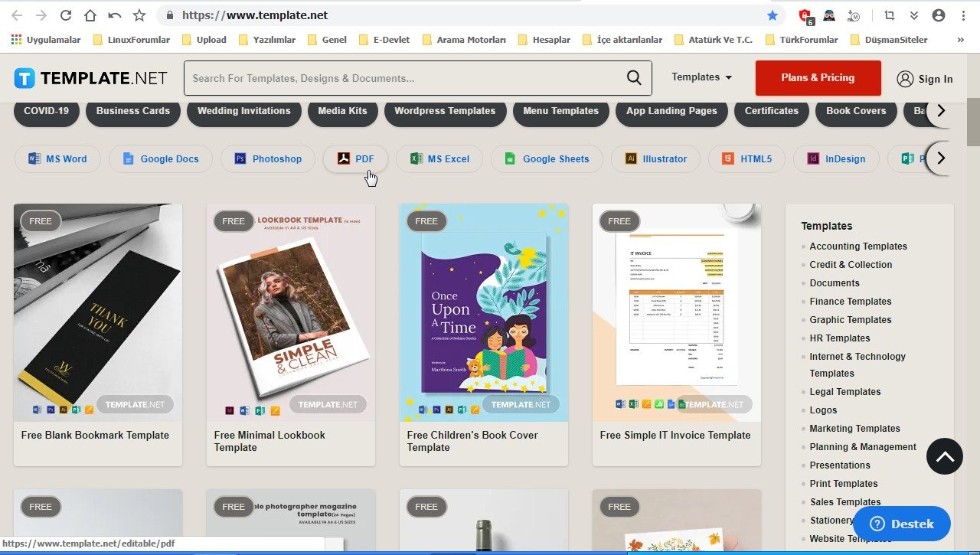Open the red shield extension icon
The width and height of the screenshot is (980, 555).
[805, 15]
